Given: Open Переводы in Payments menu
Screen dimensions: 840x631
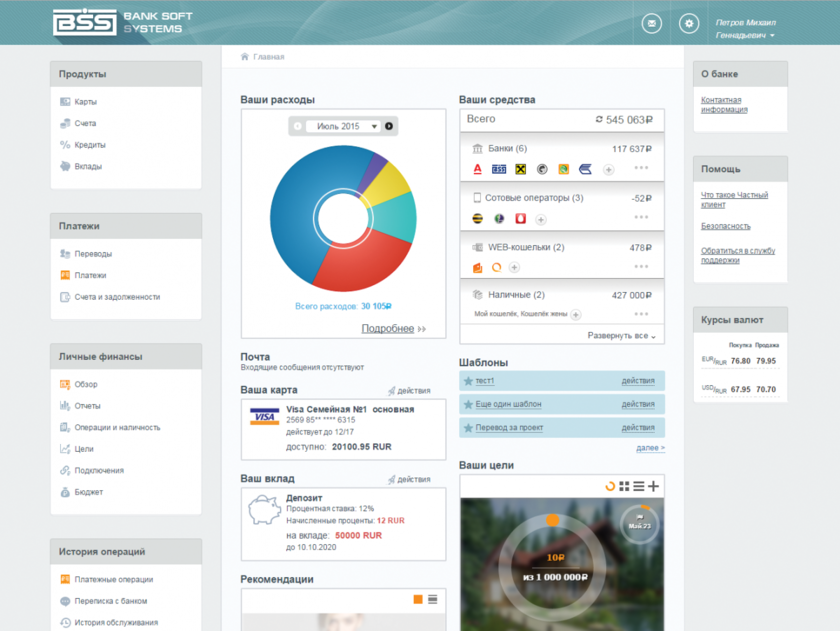Looking at the screenshot, I should (93, 254).
